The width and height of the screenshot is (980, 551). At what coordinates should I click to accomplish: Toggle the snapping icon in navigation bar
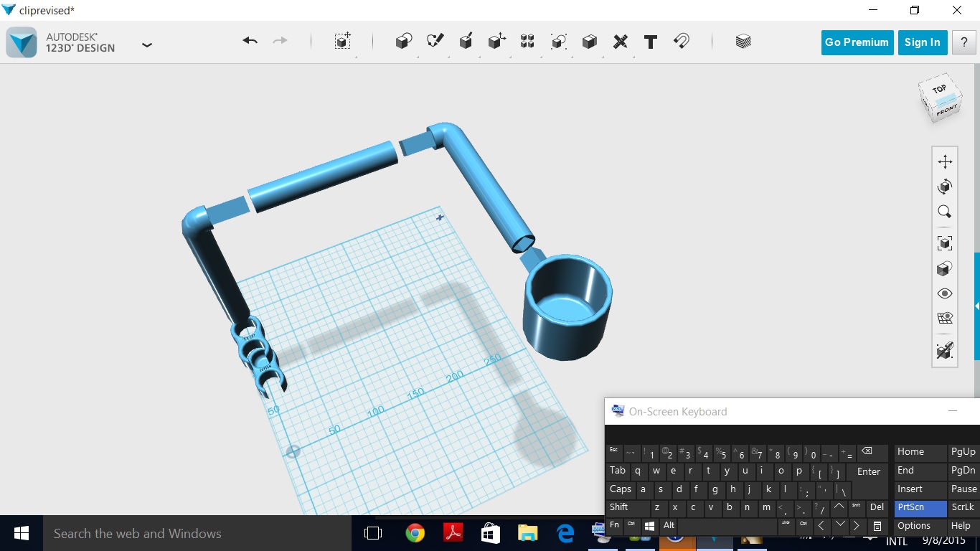point(945,351)
